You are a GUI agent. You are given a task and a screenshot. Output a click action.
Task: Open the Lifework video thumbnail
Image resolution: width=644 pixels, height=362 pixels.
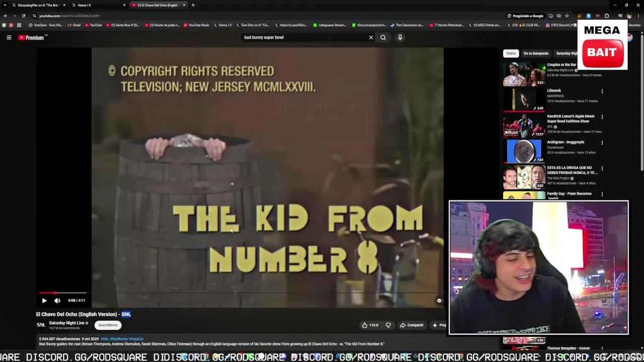tap(524, 100)
